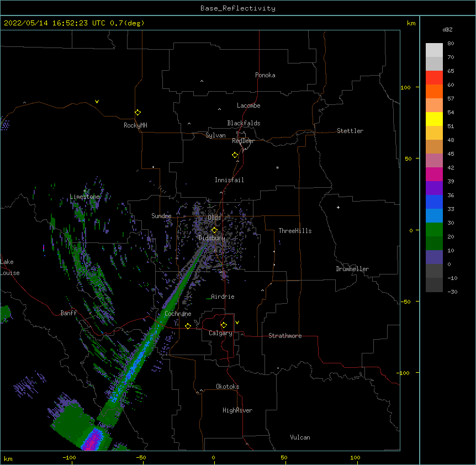
Task: Click the yellow radar site marker near Olds
Action: (x=214, y=230)
